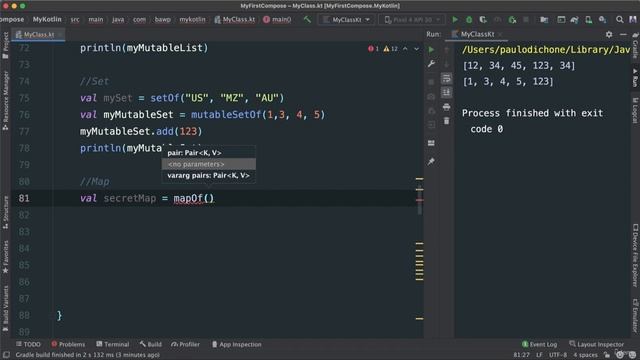Open the Pixel 4 API 30 device dropdown
The height and width of the screenshot is (360, 640).
(x=411, y=19)
